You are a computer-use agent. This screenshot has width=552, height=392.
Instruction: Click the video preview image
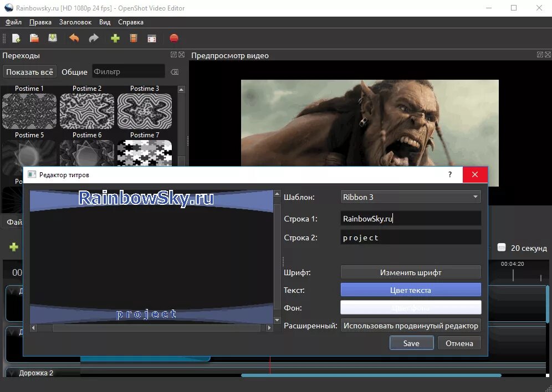tap(370, 123)
